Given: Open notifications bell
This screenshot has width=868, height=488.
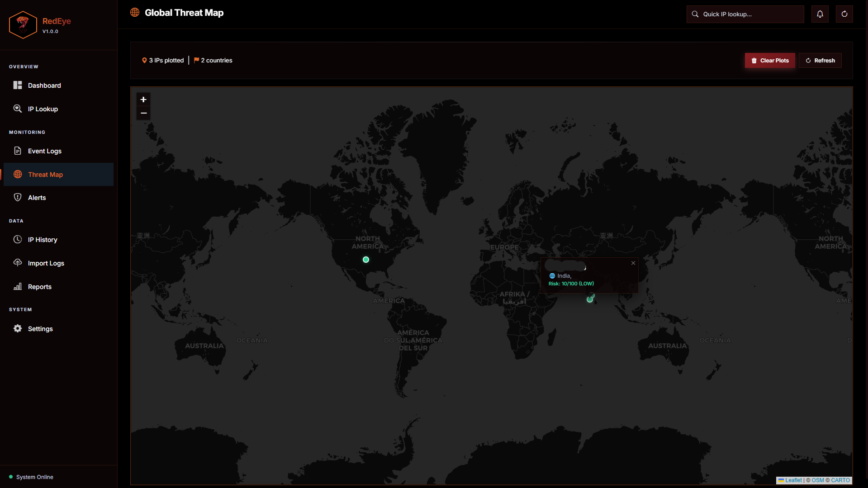Looking at the screenshot, I should (x=820, y=14).
